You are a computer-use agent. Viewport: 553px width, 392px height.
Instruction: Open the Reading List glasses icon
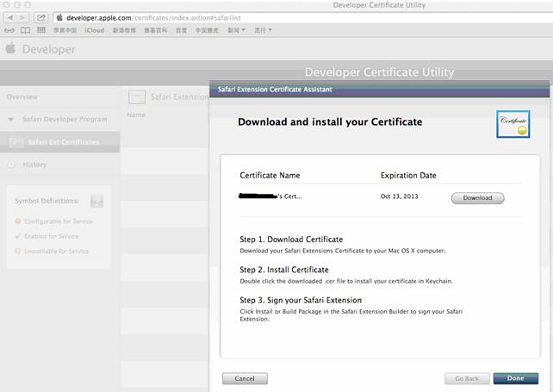point(9,30)
